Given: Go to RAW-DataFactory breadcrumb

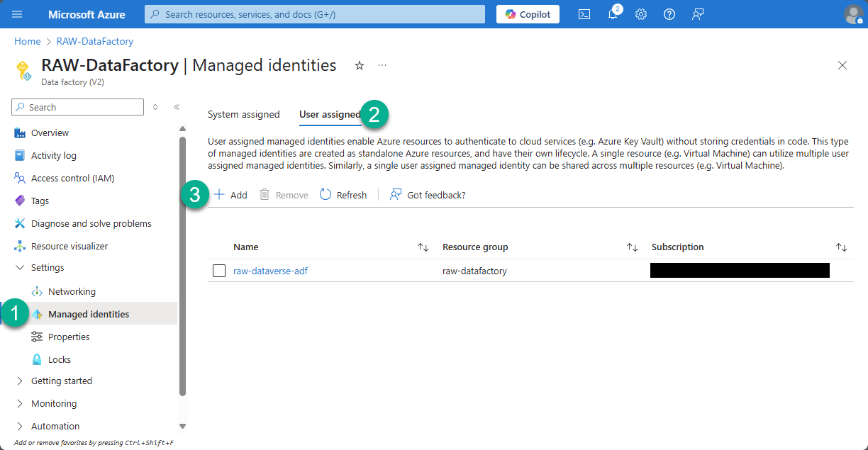Looking at the screenshot, I should pos(95,41).
